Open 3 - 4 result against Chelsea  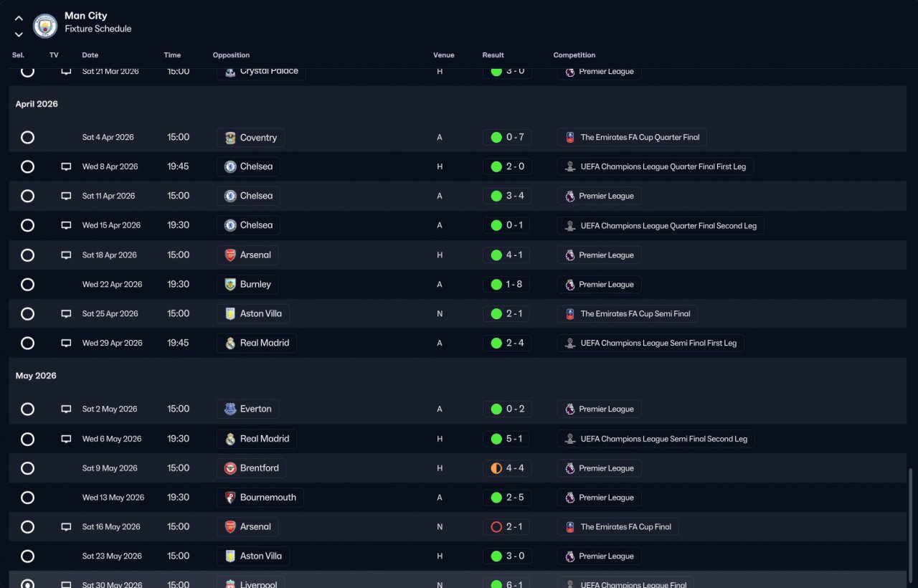pyautogui.click(x=507, y=196)
